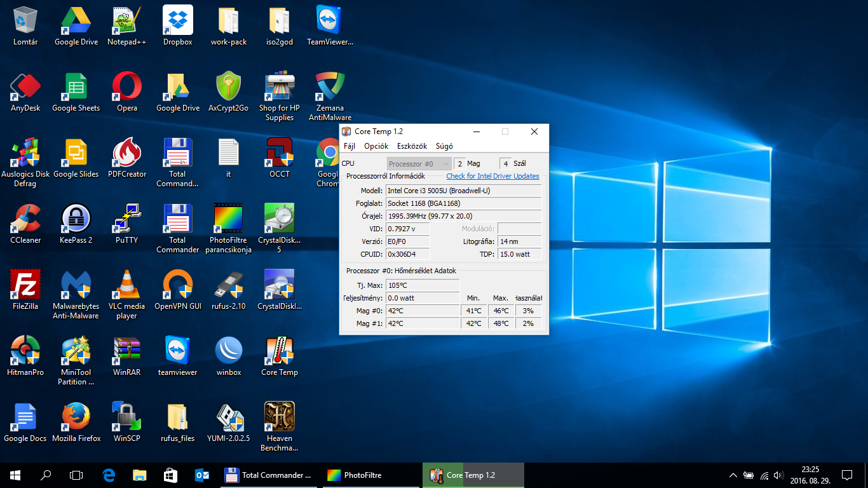Open the PuTTY desktop shortcut
The height and width of the screenshot is (488, 868).
click(127, 219)
